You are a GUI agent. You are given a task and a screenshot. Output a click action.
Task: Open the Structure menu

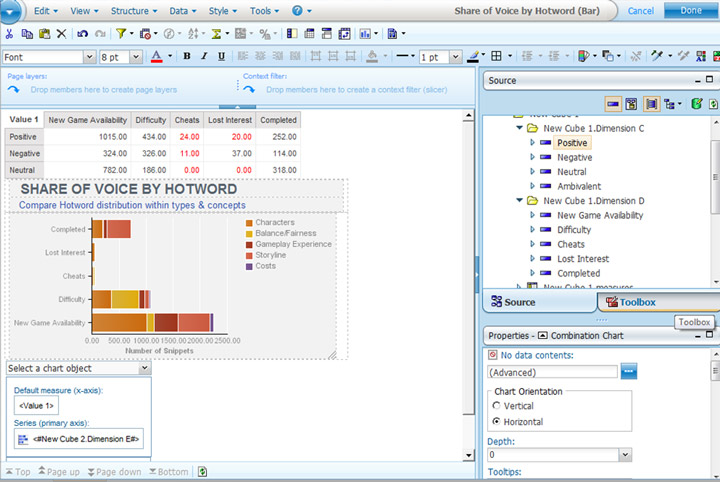134,11
